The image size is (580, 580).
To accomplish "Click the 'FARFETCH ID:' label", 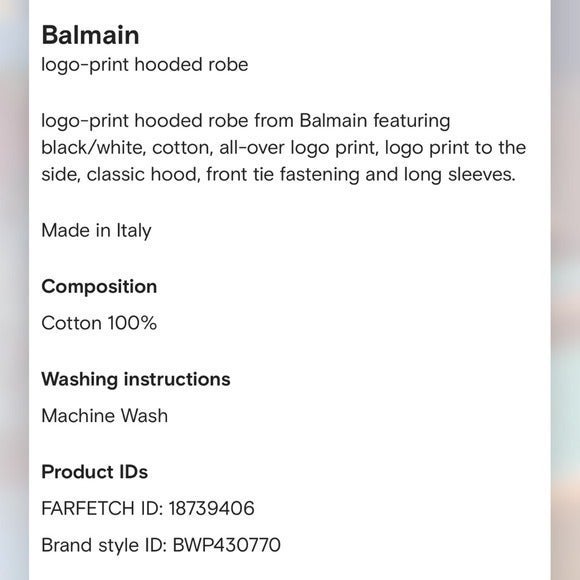I will coord(102,508).
